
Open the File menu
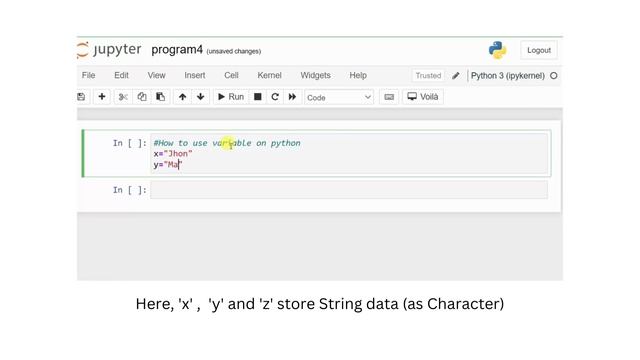88,76
